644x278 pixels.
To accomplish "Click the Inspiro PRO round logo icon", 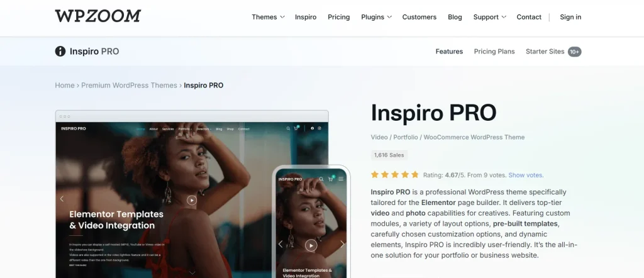I will point(60,52).
